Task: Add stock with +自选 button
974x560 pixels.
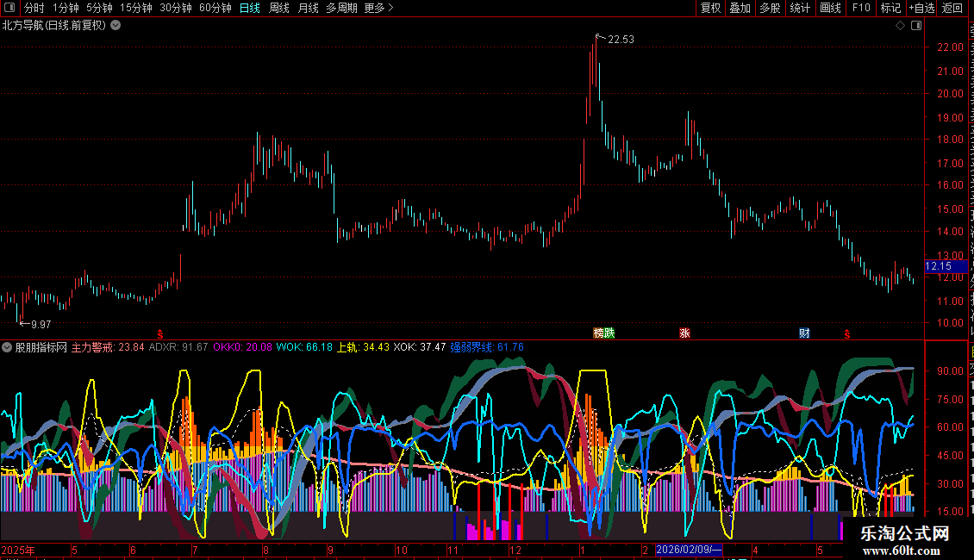Action: click(921, 8)
